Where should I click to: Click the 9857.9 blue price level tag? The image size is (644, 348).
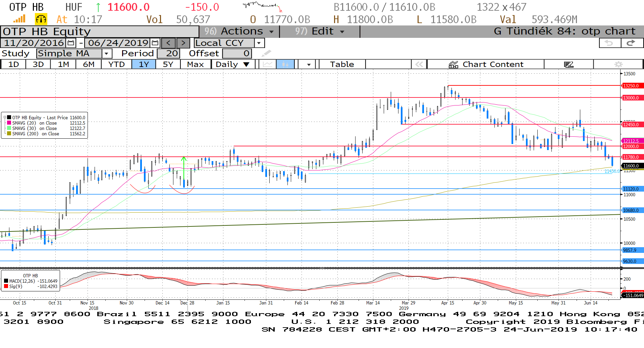pyautogui.click(x=632, y=250)
